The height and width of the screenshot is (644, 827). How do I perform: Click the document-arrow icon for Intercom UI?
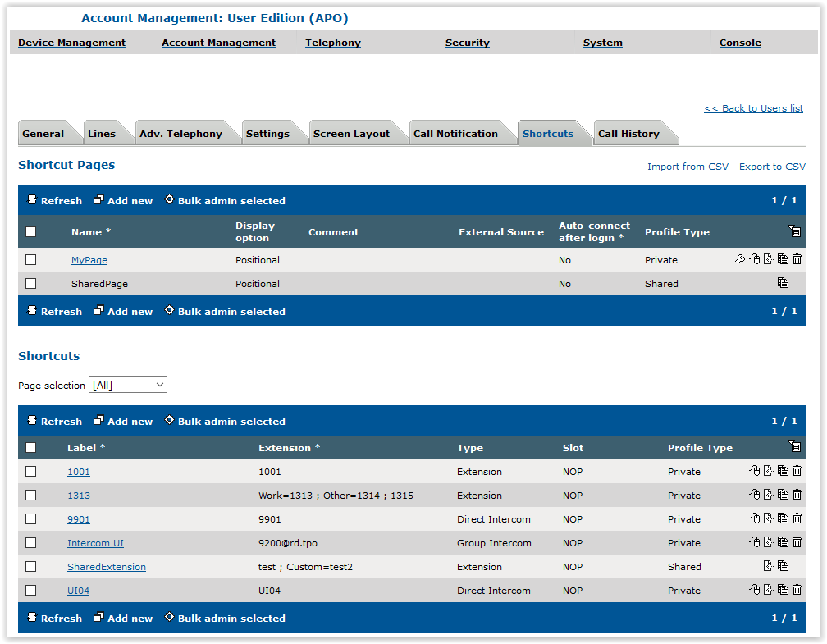pyautogui.click(x=769, y=541)
